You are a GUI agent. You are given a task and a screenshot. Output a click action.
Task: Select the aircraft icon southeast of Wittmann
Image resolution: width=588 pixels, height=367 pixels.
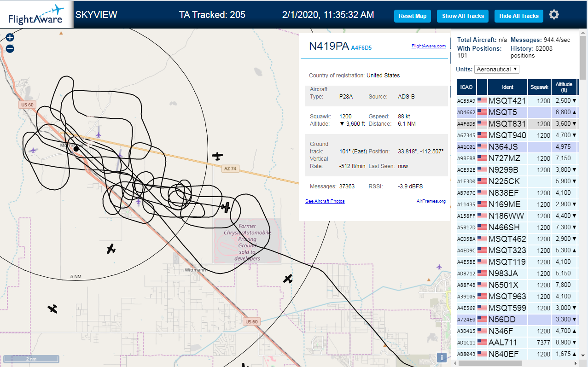[288, 279]
